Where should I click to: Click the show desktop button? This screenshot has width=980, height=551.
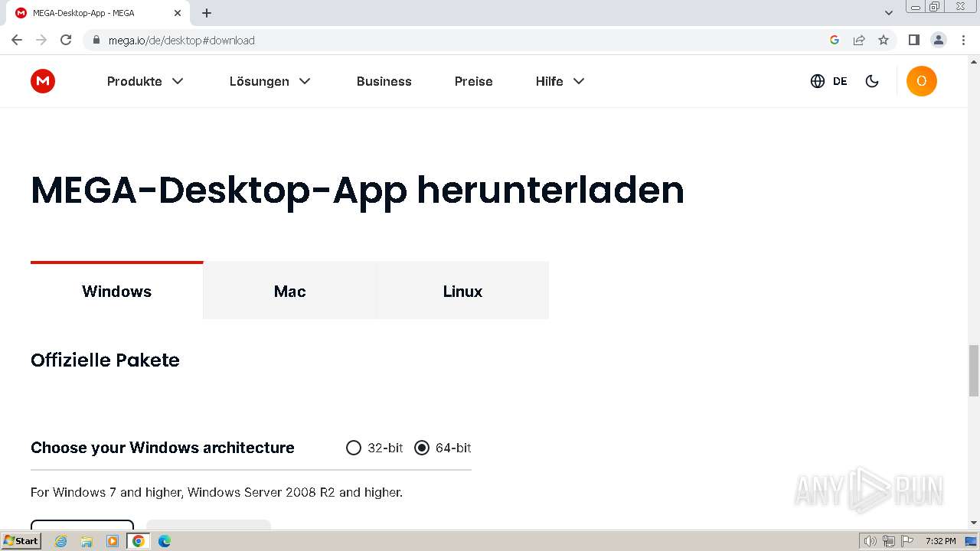(972, 541)
